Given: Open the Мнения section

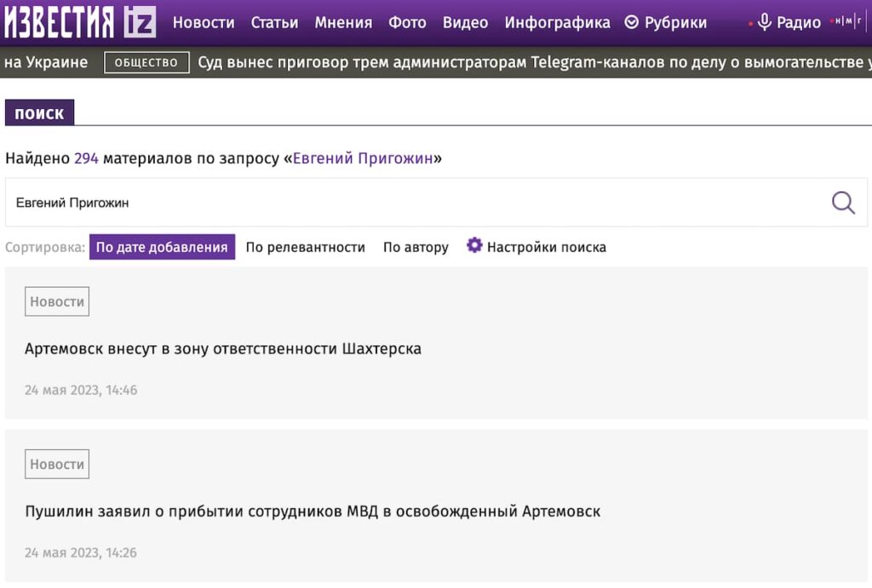Looking at the screenshot, I should click(343, 23).
